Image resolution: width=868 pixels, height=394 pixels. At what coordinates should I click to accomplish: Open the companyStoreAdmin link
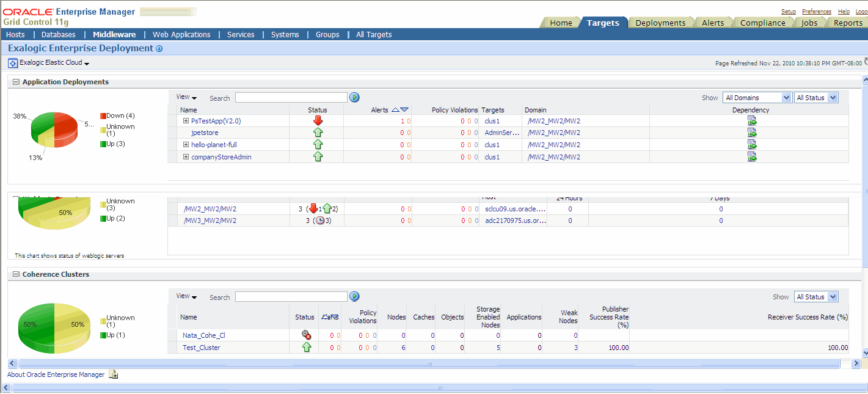(x=221, y=157)
